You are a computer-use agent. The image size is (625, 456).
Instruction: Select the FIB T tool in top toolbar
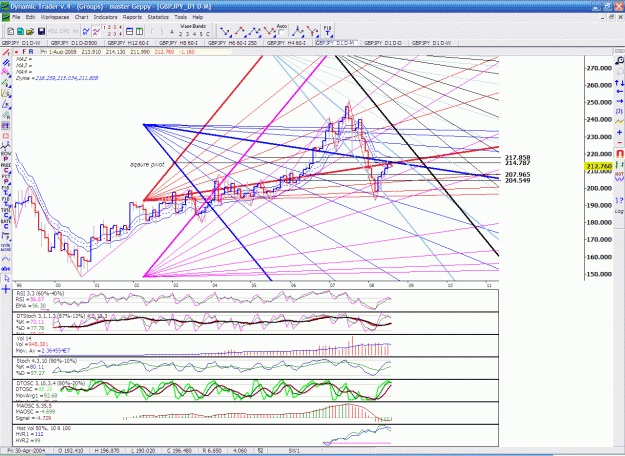coord(328,31)
